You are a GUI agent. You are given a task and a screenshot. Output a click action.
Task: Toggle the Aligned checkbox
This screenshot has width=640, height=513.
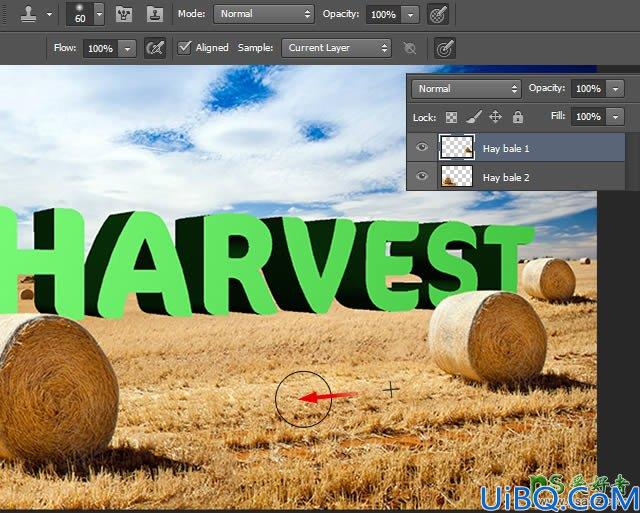click(x=184, y=48)
